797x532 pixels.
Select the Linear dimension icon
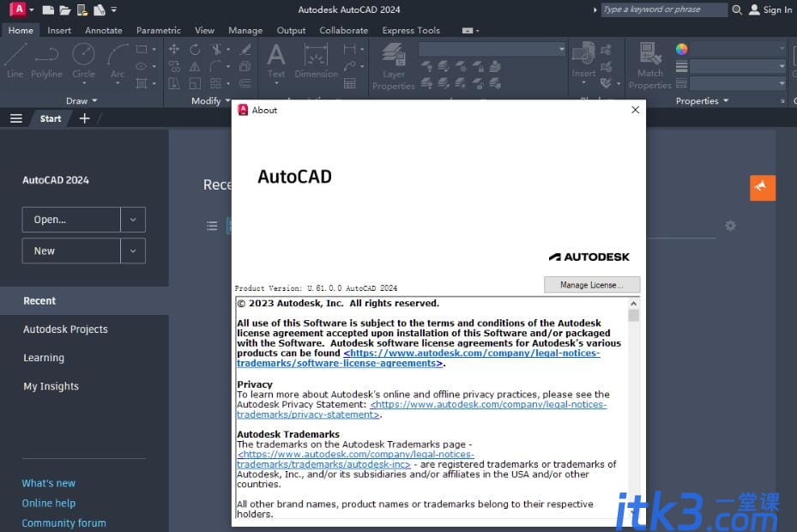point(350,49)
